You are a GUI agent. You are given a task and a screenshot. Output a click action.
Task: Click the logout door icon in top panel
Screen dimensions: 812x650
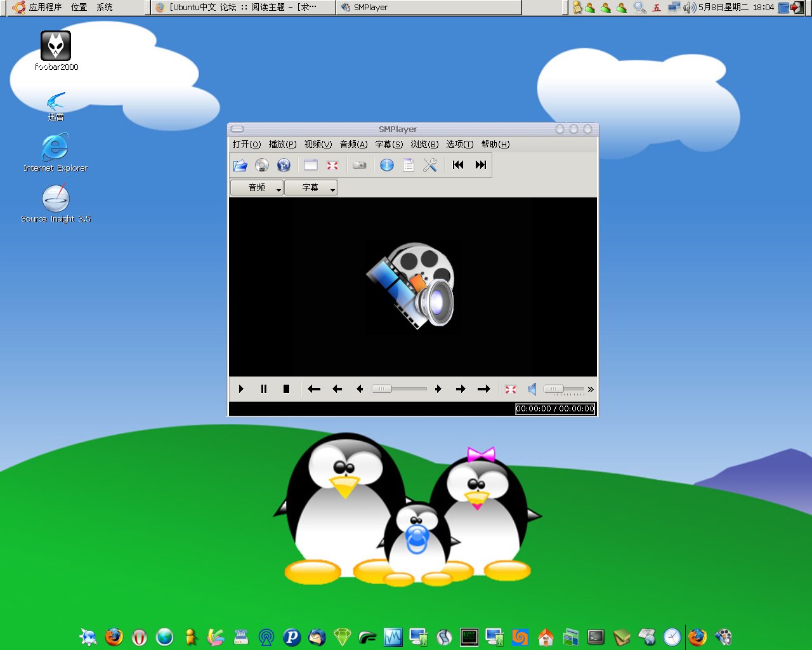click(x=797, y=8)
